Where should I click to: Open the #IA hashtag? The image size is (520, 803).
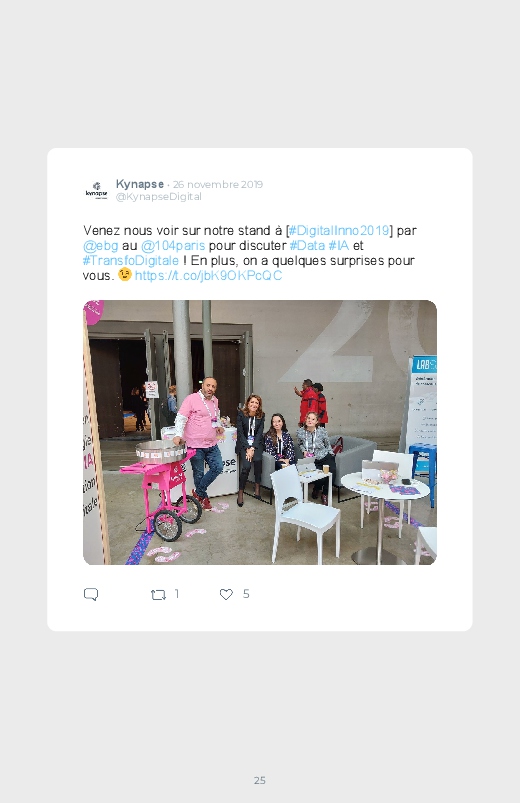pos(339,245)
